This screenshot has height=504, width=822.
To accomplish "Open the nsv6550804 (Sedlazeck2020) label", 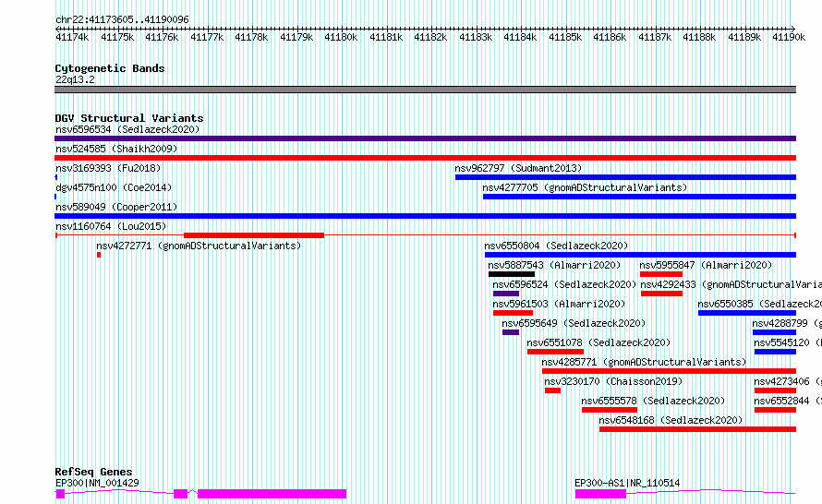I will coord(556,246).
